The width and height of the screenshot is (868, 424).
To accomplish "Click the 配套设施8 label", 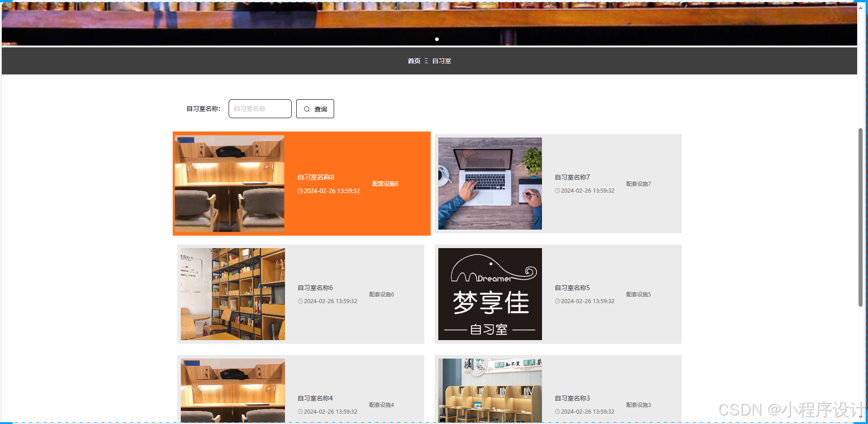I will [x=385, y=184].
